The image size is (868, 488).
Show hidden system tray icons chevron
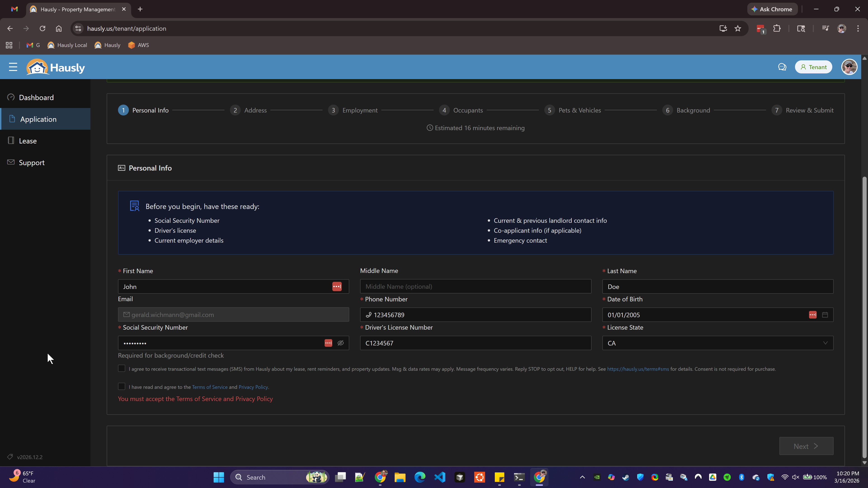(x=582, y=477)
